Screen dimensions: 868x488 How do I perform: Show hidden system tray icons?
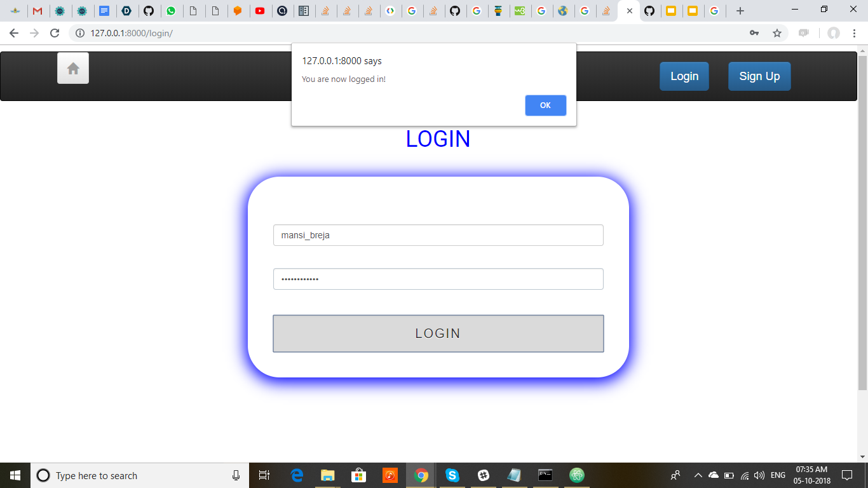click(x=698, y=475)
